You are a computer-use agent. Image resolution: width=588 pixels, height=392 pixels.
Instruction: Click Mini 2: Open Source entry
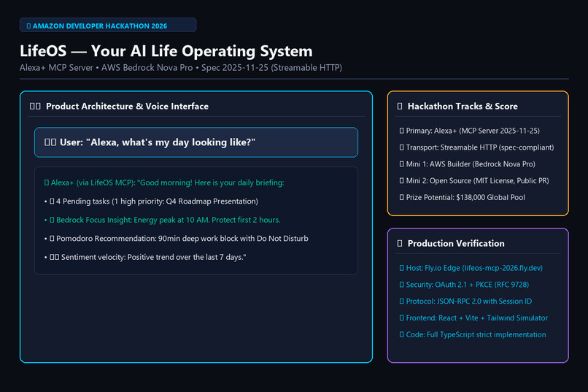[474, 181]
